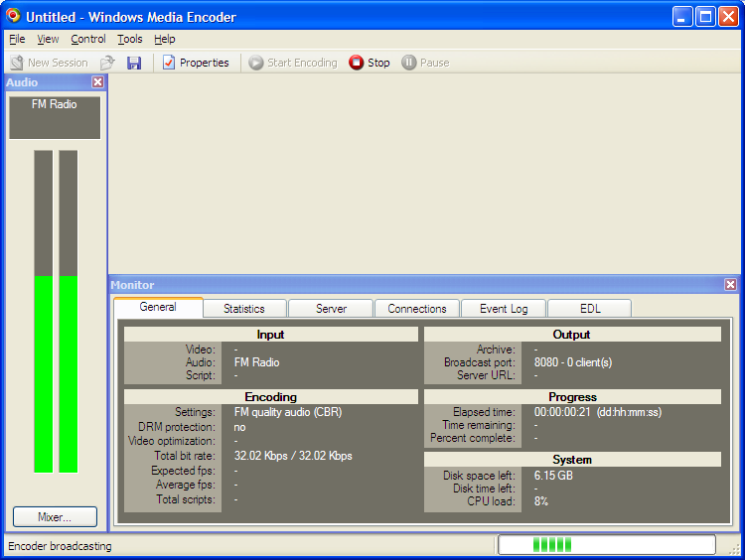Click the 'Video optimization:' label
Screen dimensions: 745x560
(x=172, y=441)
